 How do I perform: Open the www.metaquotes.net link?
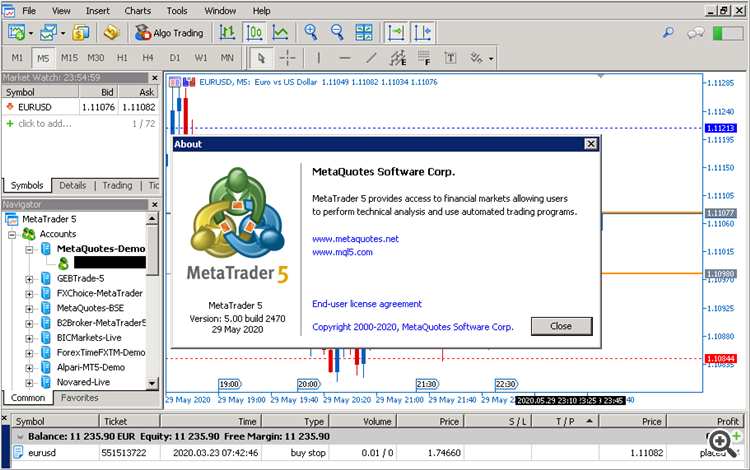coord(355,239)
